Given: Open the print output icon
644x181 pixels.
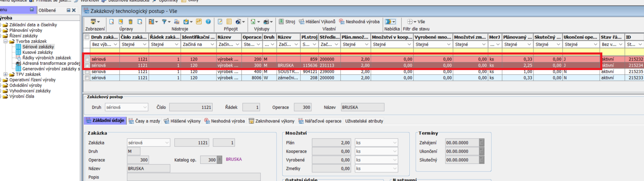Looking at the screenshot, I should click(267, 21).
